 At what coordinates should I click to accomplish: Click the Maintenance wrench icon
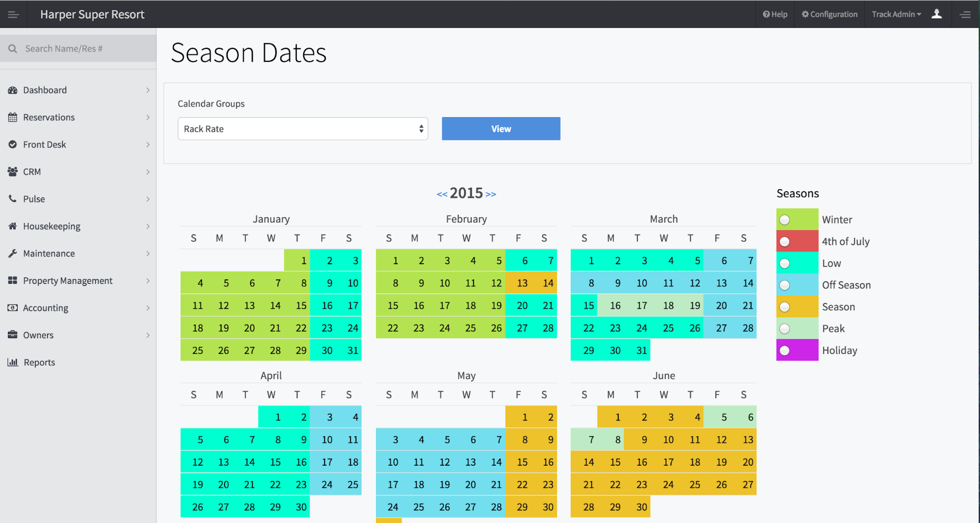(13, 253)
